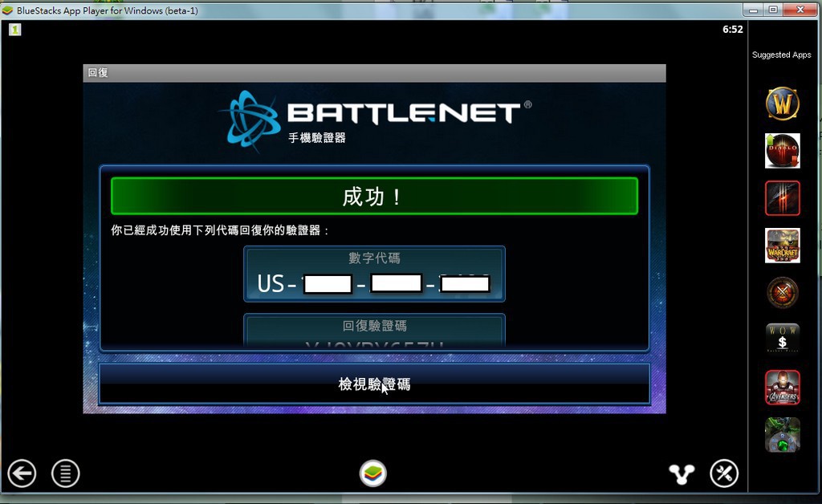Maximize the BlueStacks App Player window

(x=773, y=10)
